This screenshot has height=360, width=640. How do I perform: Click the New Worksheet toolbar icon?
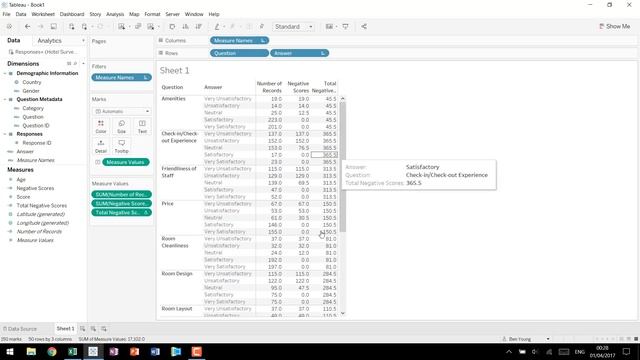122,27
